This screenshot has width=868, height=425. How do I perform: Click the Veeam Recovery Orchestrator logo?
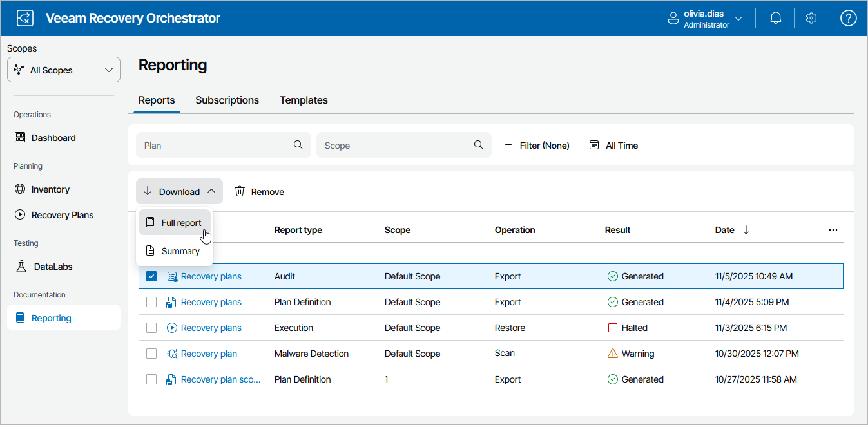(x=24, y=18)
